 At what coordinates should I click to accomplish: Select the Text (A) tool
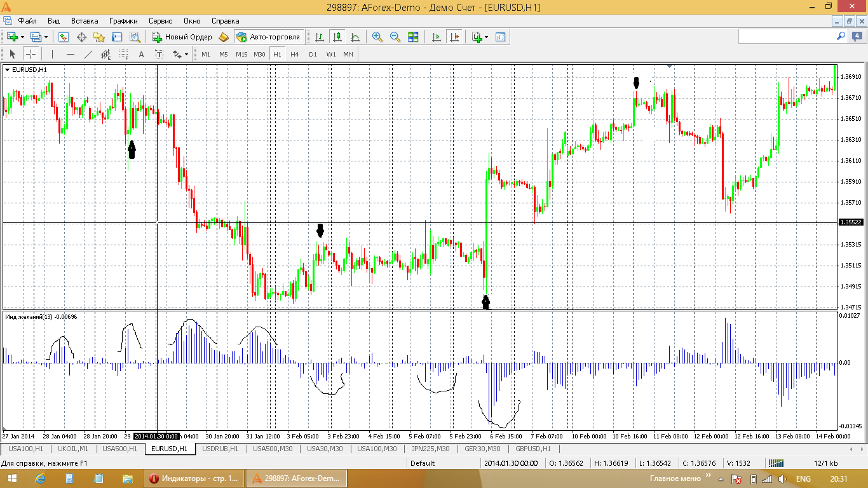(x=141, y=54)
